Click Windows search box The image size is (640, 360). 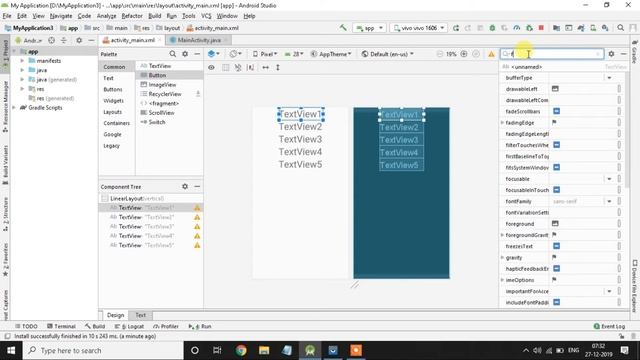[x=103, y=350]
